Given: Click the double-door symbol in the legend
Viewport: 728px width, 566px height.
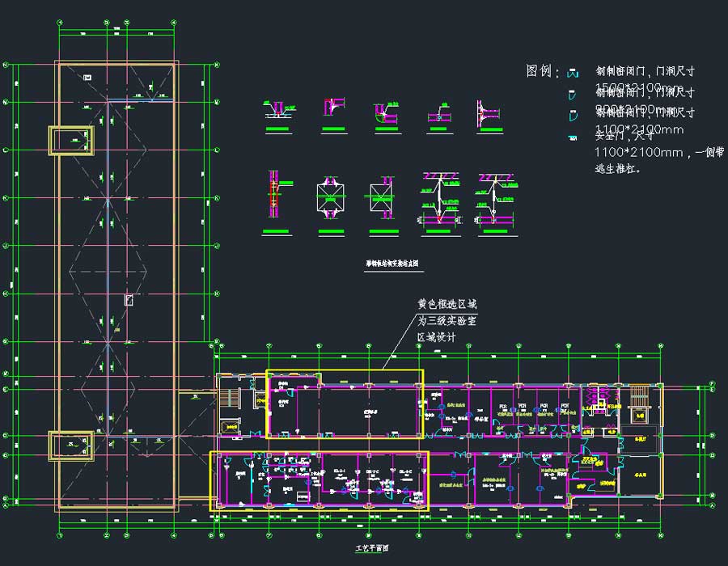Looking at the screenshot, I should pos(574,73).
